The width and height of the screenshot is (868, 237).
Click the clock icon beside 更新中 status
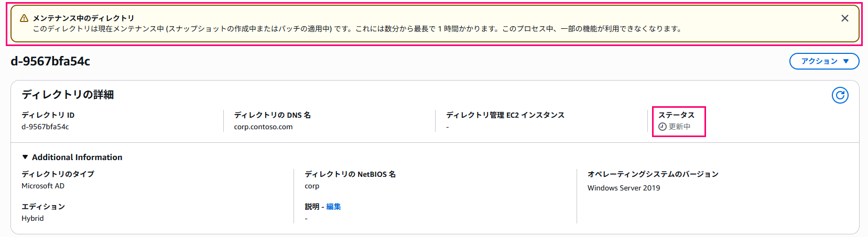point(663,127)
